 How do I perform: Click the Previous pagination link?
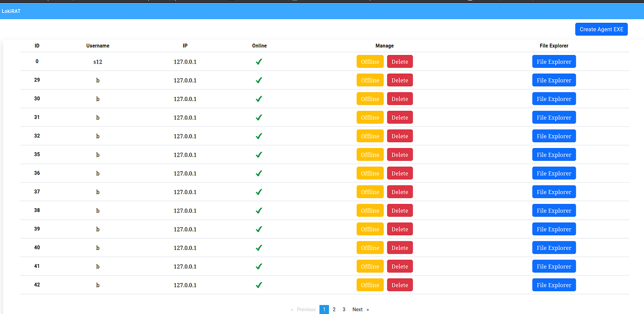coord(306,309)
